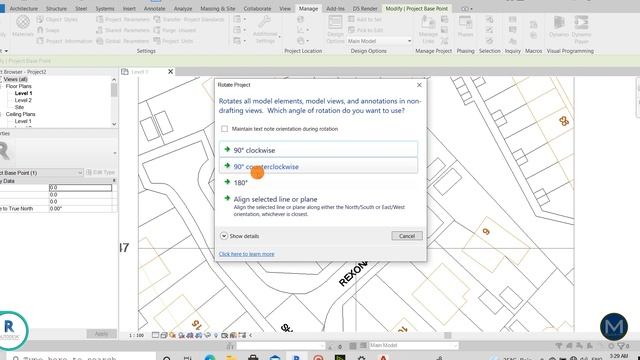Cancel the Rotate Project dialog

407,236
